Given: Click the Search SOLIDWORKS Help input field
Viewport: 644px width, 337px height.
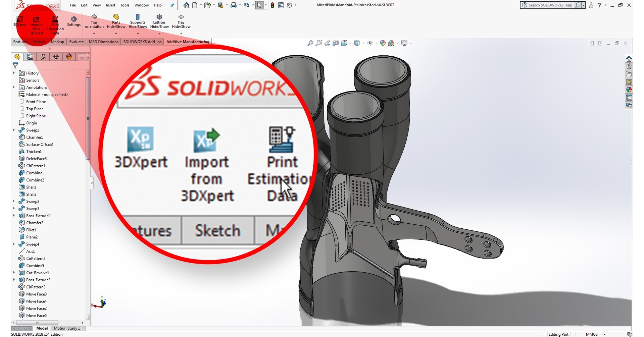Looking at the screenshot, I should (550, 5).
